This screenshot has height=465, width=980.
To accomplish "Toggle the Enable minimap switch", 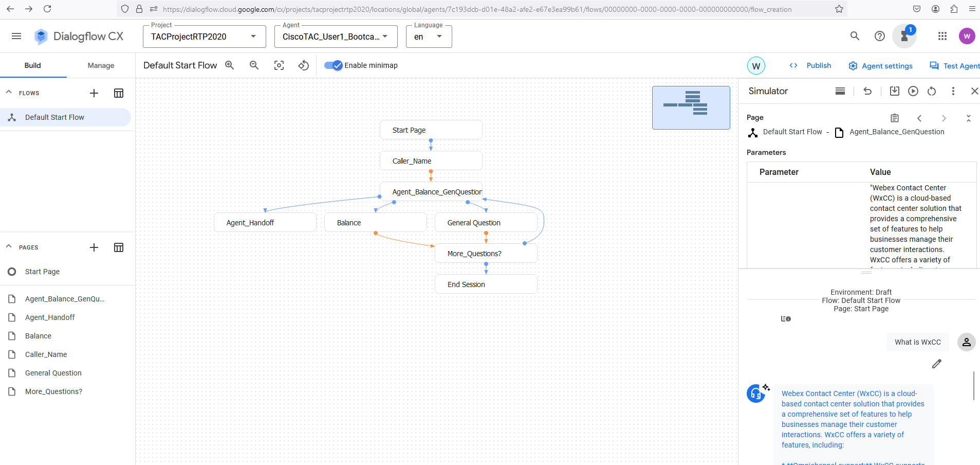I will [x=334, y=65].
